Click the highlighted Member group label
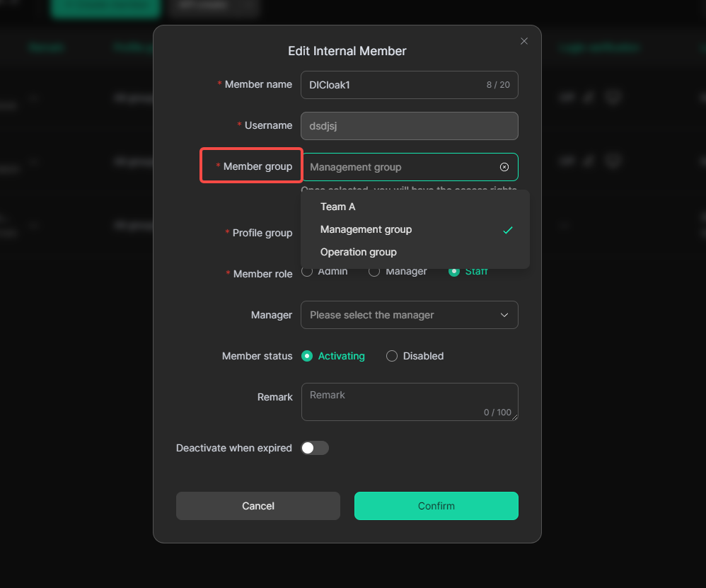 (x=253, y=166)
